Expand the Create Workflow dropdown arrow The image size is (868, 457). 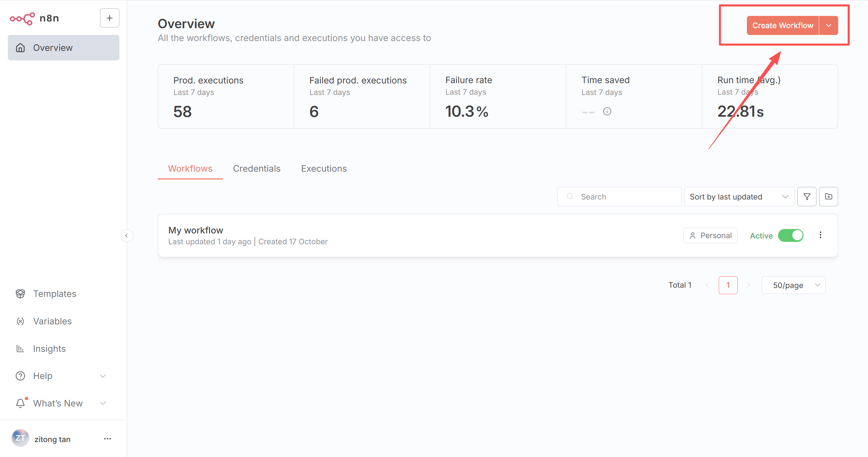(x=828, y=25)
